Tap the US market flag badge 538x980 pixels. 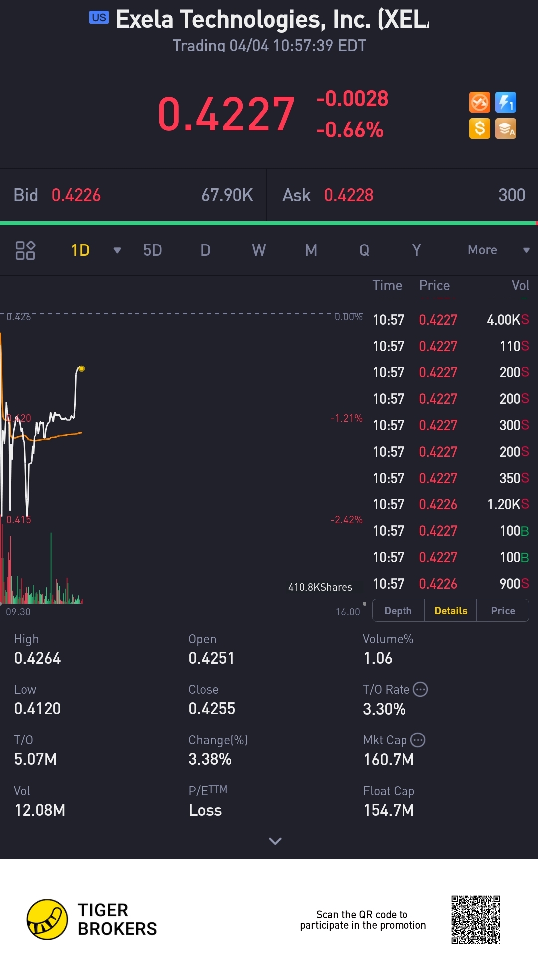[99, 18]
